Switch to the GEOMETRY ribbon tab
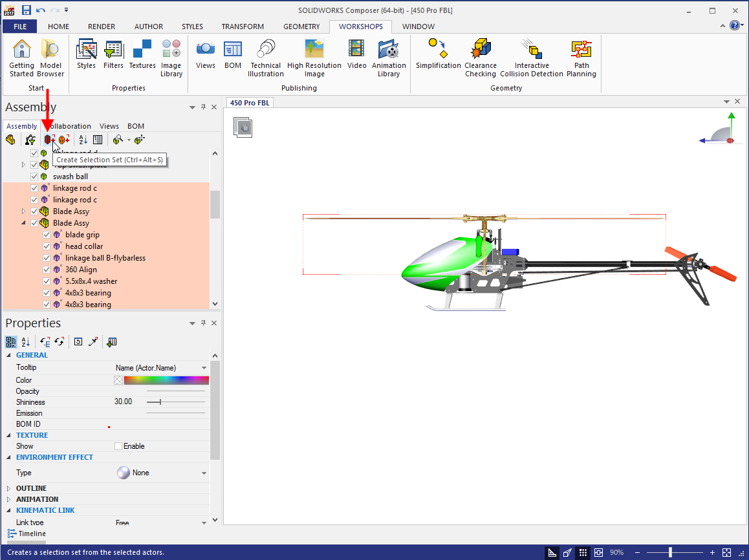This screenshot has width=749, height=560. [301, 27]
